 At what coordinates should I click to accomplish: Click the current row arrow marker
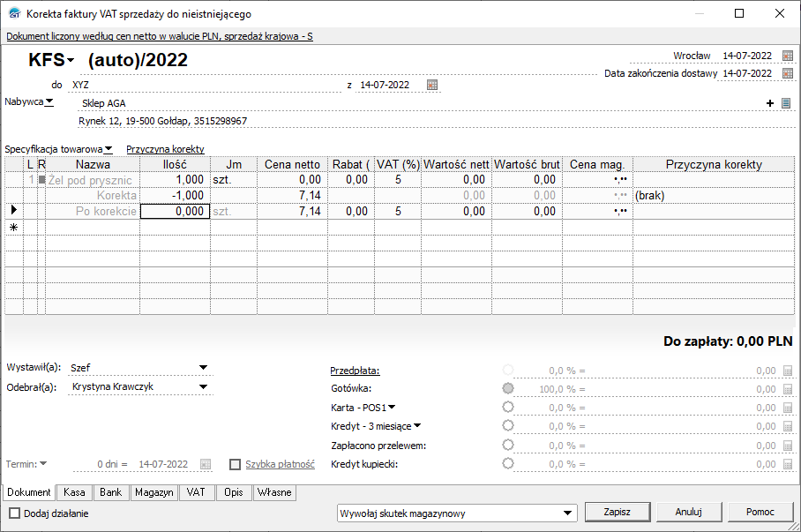coord(14,209)
